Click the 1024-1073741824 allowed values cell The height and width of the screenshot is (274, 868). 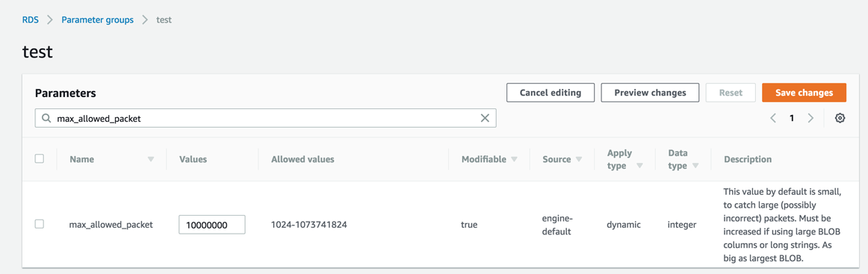coord(309,225)
